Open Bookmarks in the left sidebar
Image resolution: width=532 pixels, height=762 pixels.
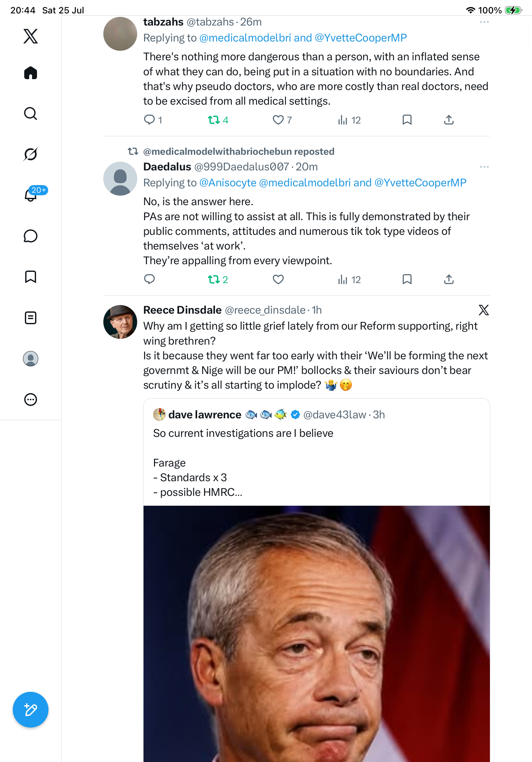tap(31, 277)
